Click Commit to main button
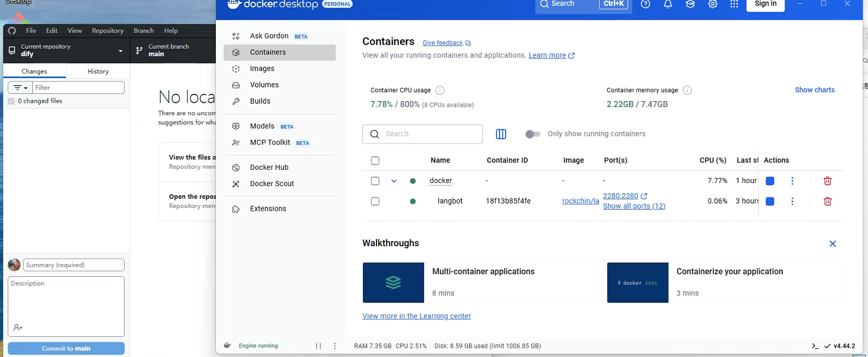 (x=66, y=349)
